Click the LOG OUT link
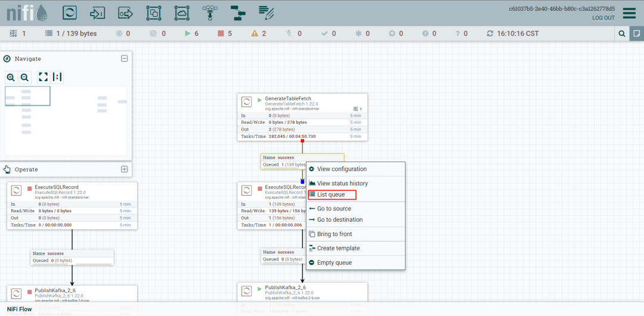The height and width of the screenshot is (316, 644). (603, 18)
